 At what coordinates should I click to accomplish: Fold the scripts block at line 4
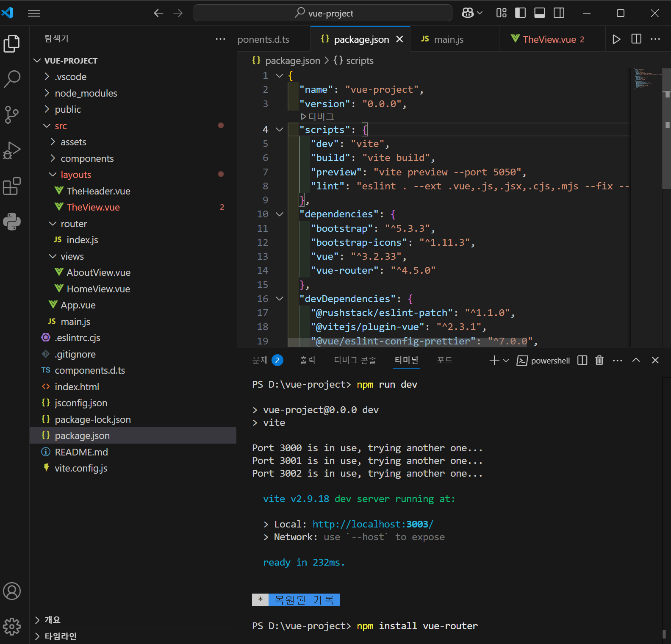(x=280, y=130)
